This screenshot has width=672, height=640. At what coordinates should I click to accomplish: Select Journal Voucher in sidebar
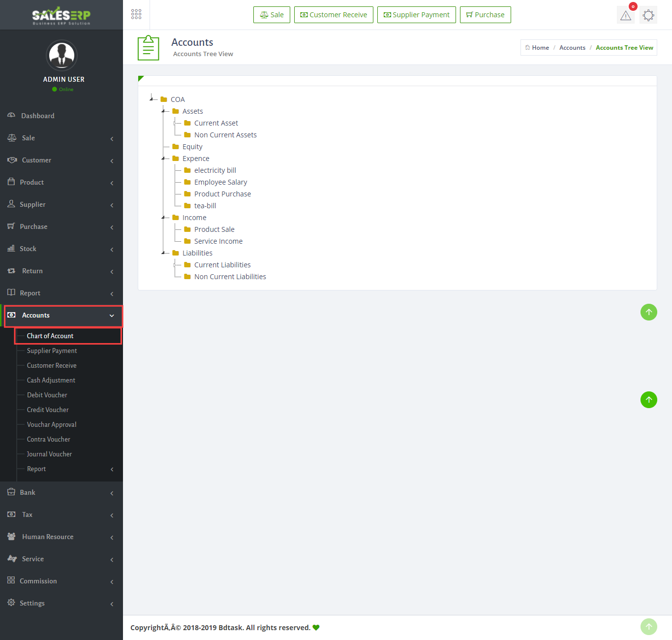click(x=49, y=454)
